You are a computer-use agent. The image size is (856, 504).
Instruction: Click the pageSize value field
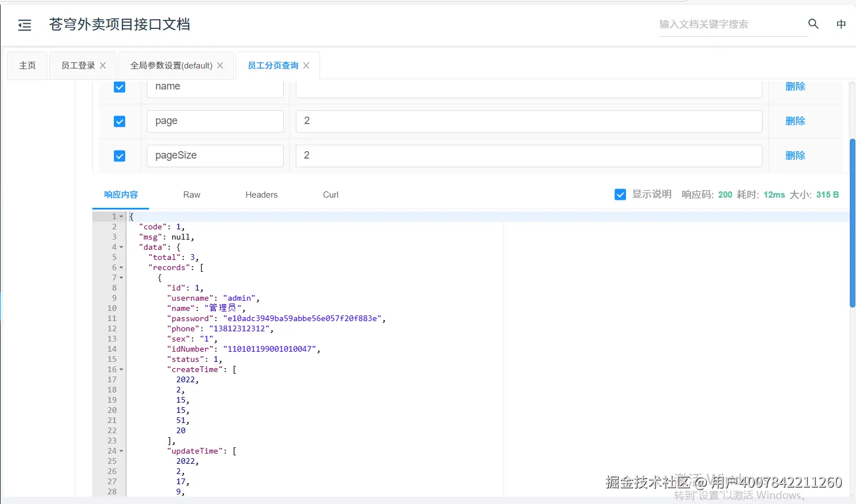coord(529,156)
